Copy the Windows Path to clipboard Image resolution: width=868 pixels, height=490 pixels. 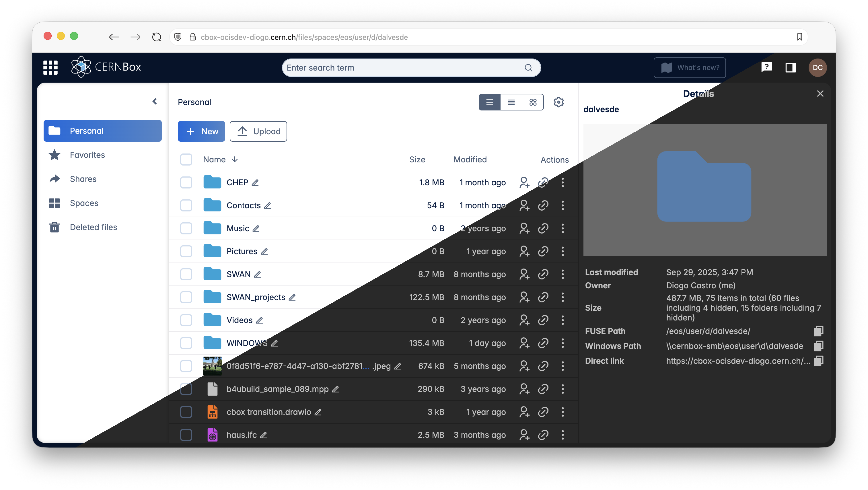(x=818, y=346)
